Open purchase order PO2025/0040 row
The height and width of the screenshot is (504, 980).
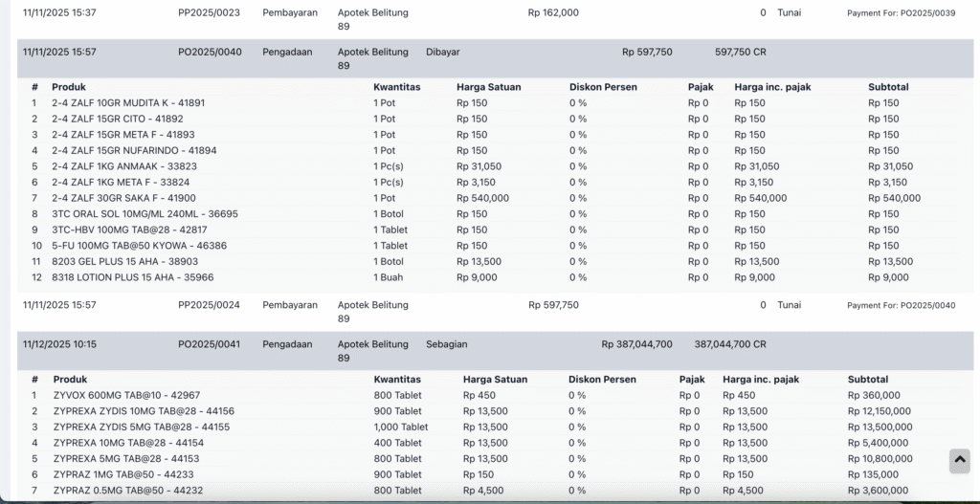click(209, 52)
